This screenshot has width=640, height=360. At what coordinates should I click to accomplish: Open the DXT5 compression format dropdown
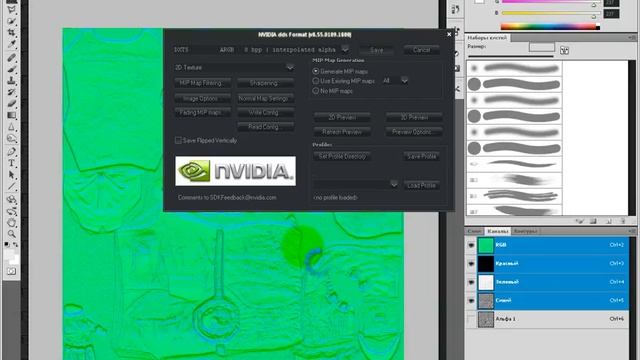coord(345,49)
